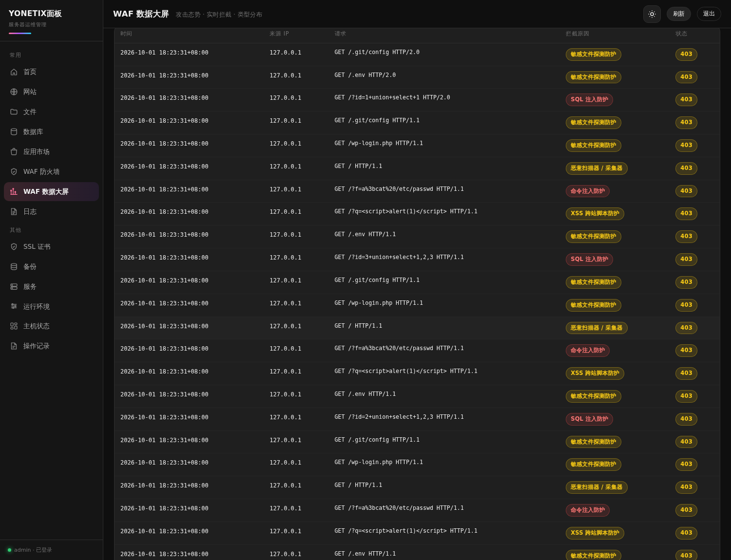Click the 状态 column header

click(x=681, y=34)
